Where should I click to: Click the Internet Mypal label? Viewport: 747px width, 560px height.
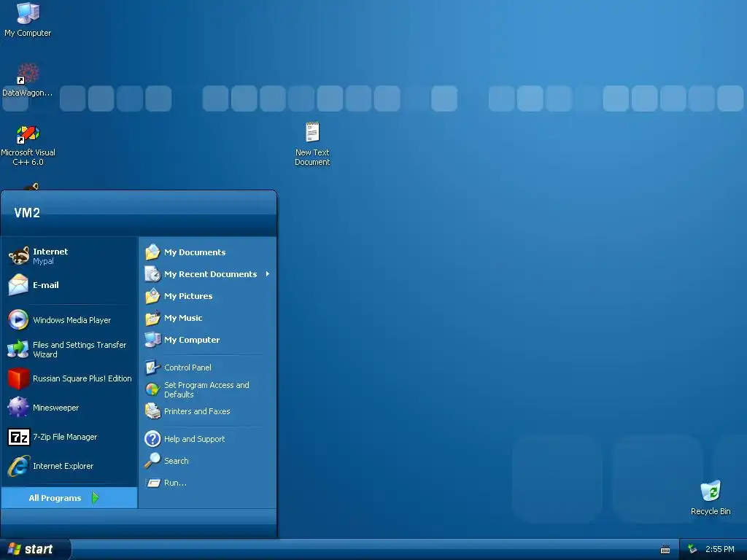click(x=50, y=256)
